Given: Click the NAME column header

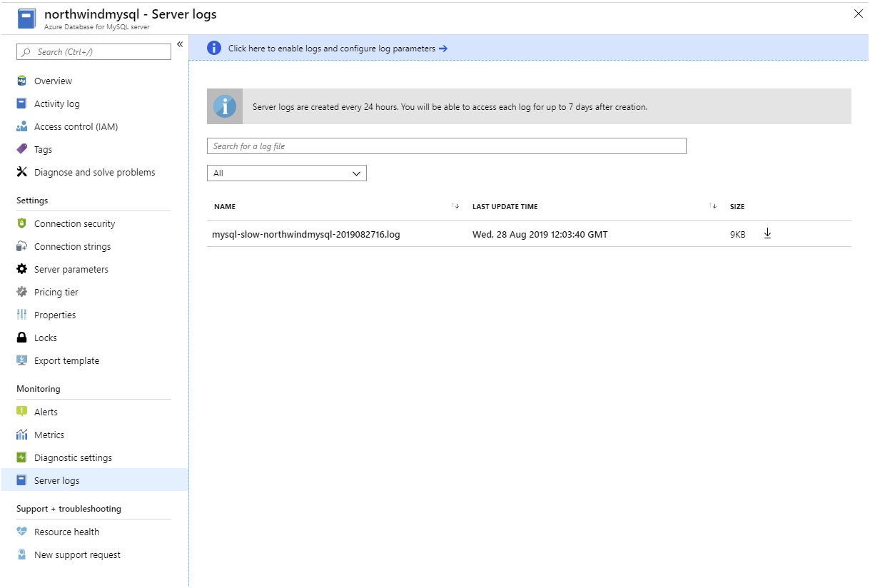Looking at the screenshot, I should [x=225, y=206].
